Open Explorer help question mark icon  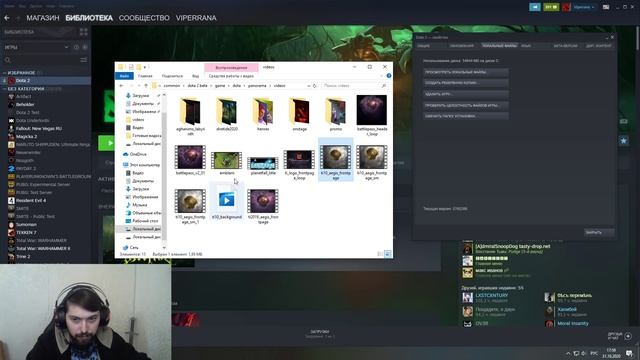pyautogui.click(x=389, y=76)
